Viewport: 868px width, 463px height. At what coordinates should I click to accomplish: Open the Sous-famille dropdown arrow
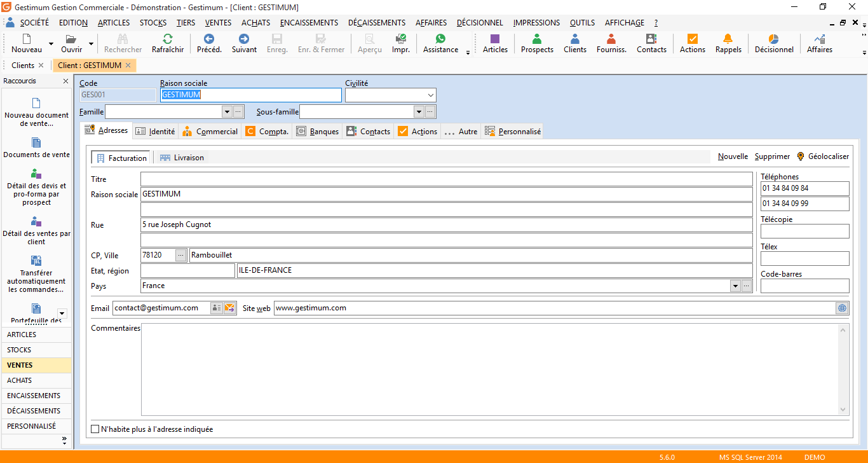point(419,112)
